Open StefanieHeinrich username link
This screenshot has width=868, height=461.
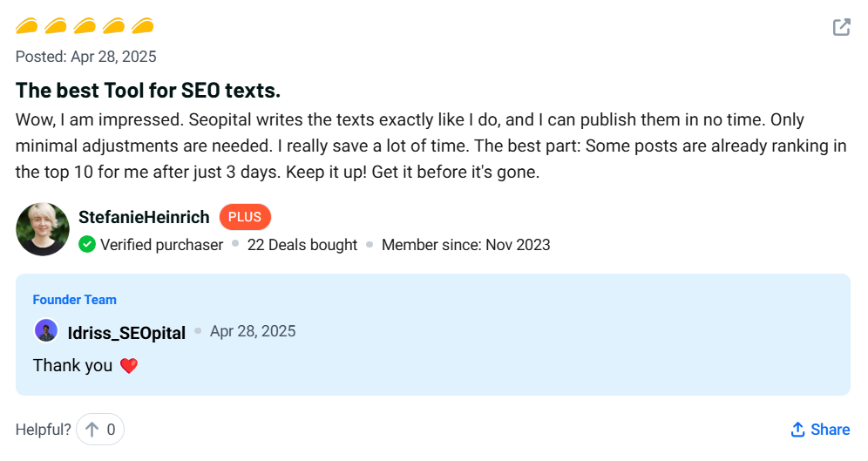144,217
